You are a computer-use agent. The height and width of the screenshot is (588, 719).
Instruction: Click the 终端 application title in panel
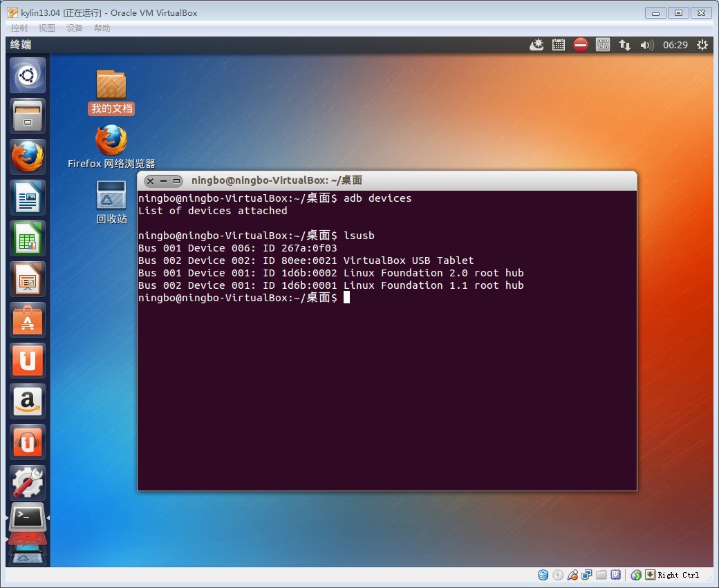tap(21, 44)
